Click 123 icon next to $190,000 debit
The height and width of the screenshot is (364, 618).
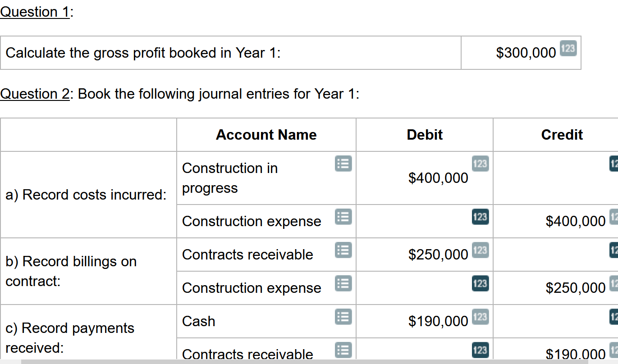click(x=480, y=316)
